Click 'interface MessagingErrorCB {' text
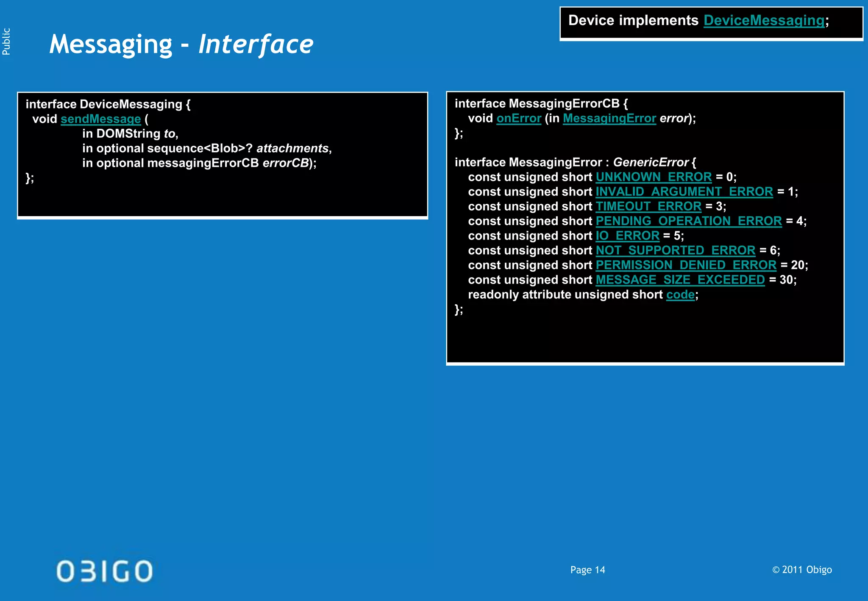 tap(541, 103)
